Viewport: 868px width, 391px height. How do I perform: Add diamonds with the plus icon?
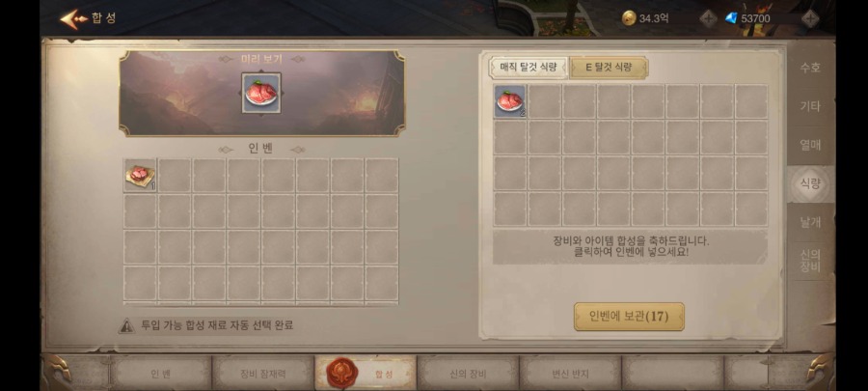810,18
